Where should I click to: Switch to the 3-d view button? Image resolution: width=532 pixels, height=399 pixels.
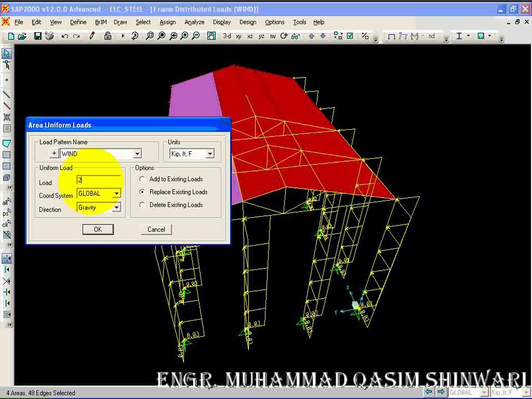click(x=227, y=36)
